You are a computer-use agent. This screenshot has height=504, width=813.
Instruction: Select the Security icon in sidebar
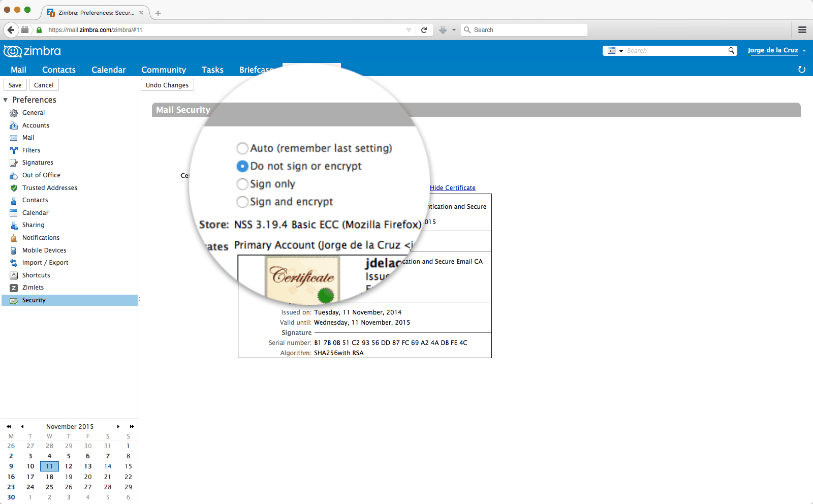(14, 301)
